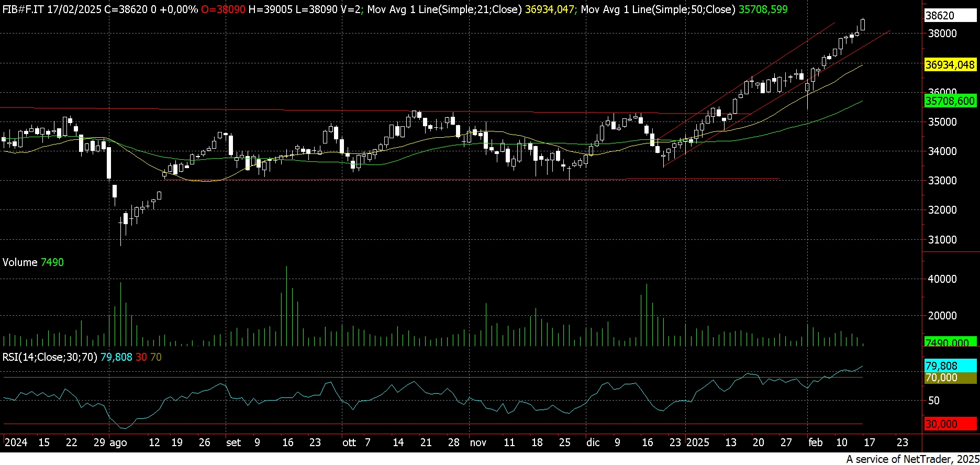Click the 32000 price axis level
Viewport: 980px width, 465px height.
(942, 210)
